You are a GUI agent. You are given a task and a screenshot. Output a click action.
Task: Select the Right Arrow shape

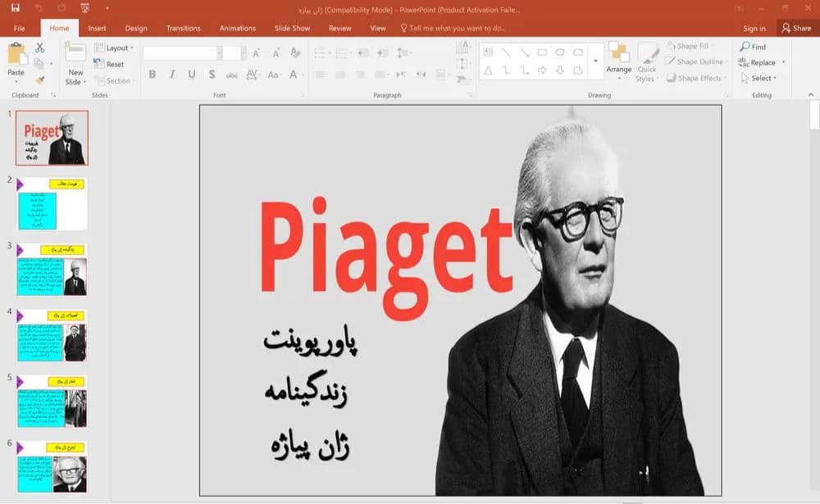[542, 70]
